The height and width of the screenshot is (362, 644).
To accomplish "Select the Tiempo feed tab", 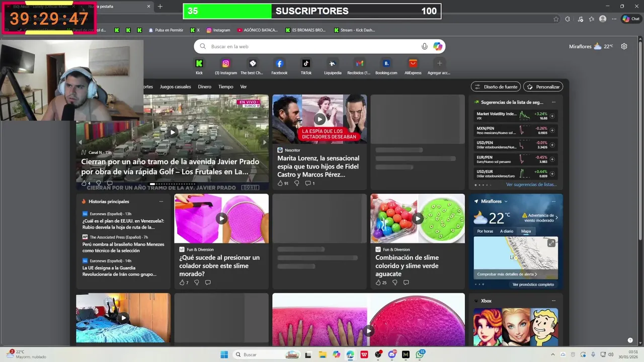I will [x=226, y=86].
